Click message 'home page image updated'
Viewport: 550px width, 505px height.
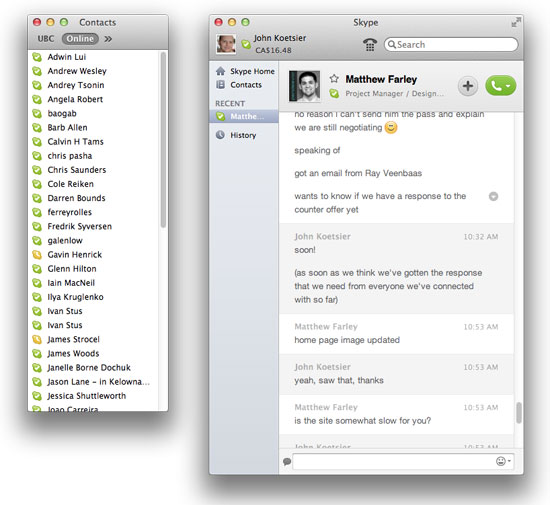[x=347, y=340]
